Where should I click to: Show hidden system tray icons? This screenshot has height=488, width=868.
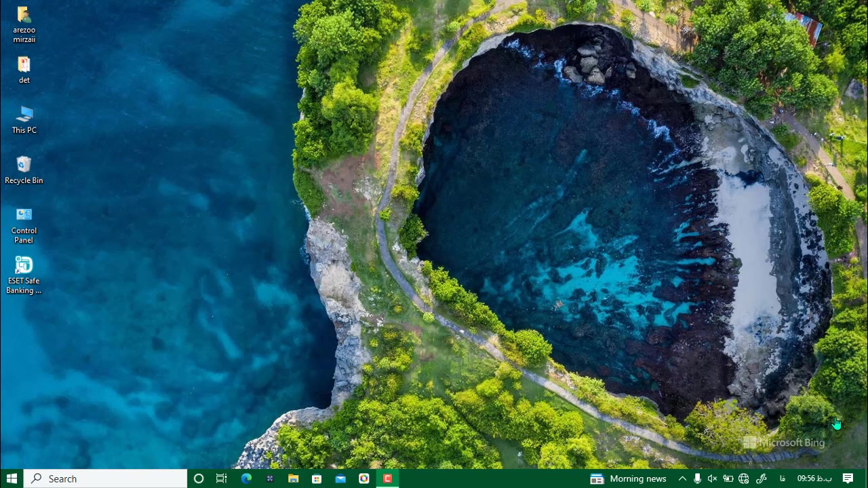(x=682, y=479)
